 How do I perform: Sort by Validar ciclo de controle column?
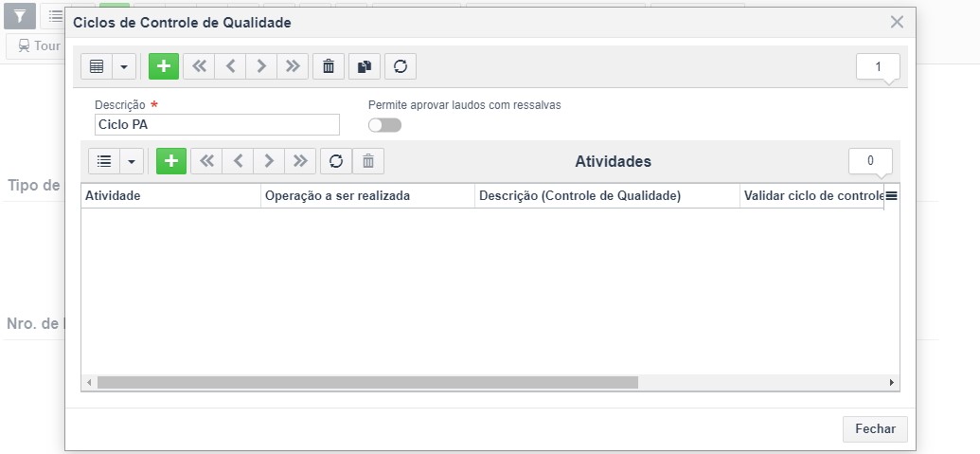point(811,196)
